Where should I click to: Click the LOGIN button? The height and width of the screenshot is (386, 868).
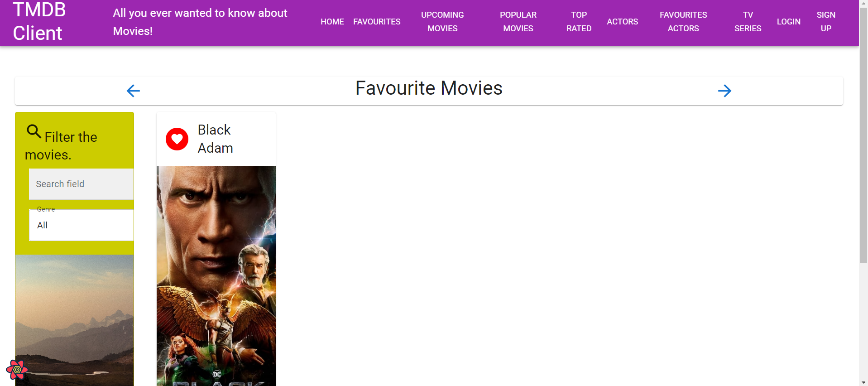(788, 22)
